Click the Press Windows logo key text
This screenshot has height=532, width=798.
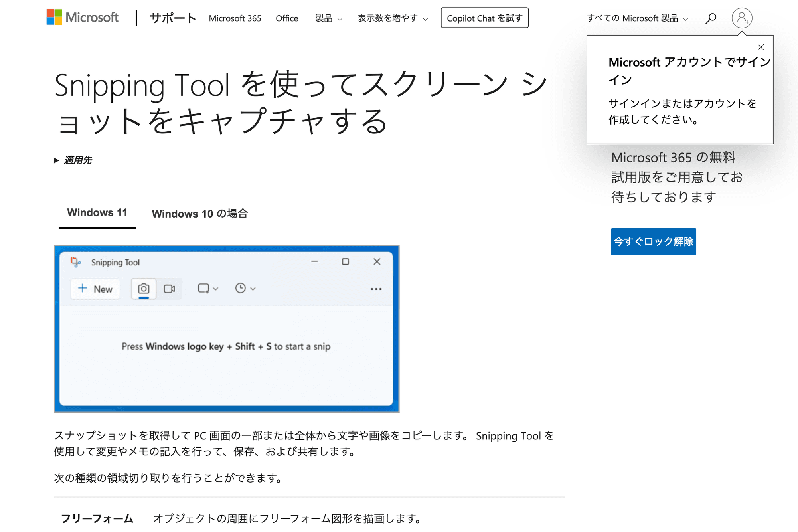(x=226, y=346)
